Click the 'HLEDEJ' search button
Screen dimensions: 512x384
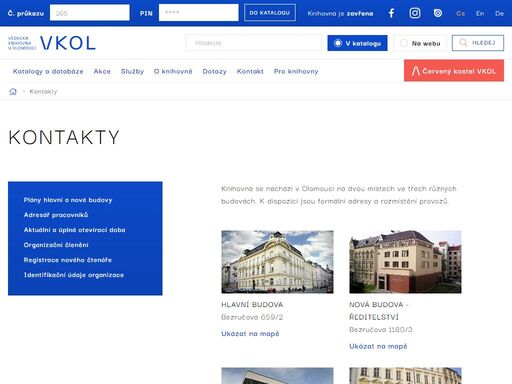[478, 43]
